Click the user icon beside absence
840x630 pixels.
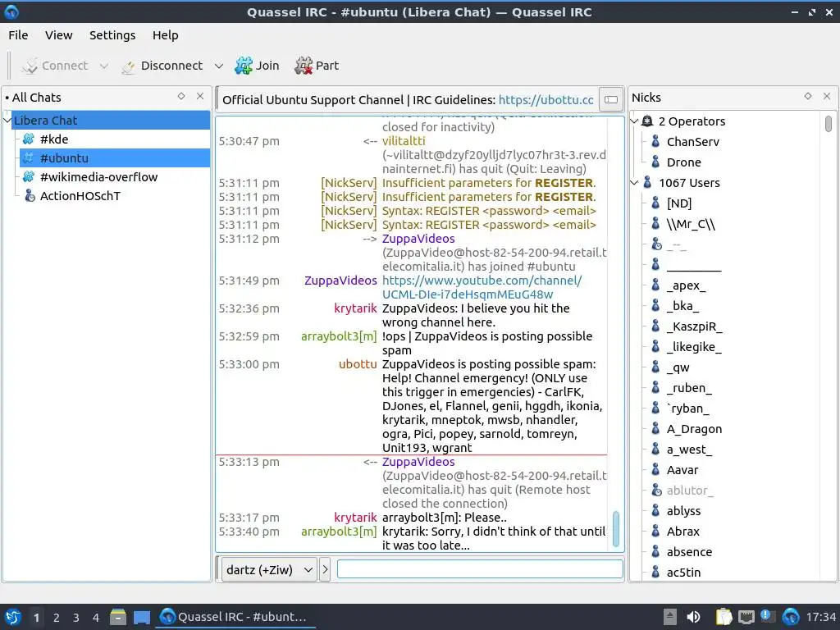click(655, 552)
